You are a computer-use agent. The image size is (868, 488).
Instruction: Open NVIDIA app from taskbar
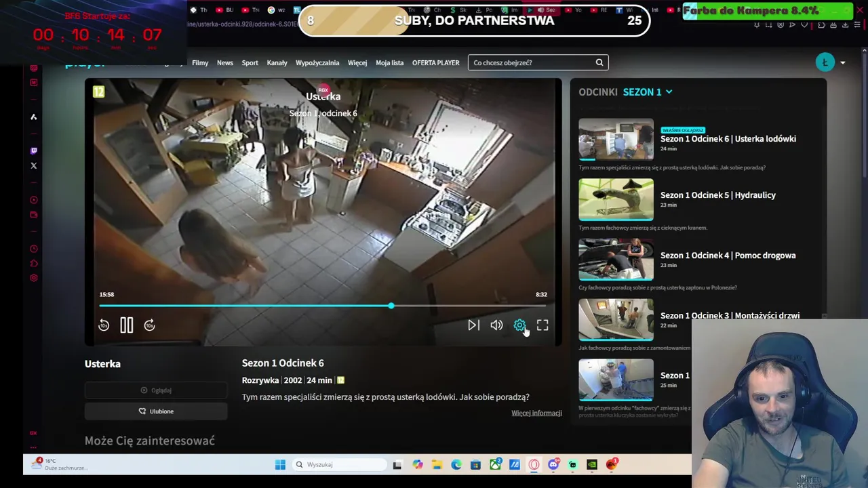[592, 465]
